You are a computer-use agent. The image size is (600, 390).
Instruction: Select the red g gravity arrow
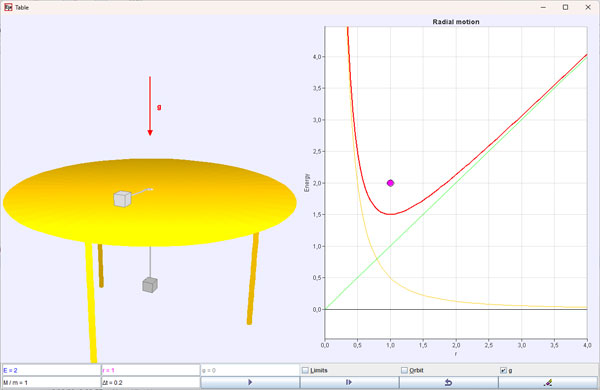pos(150,106)
